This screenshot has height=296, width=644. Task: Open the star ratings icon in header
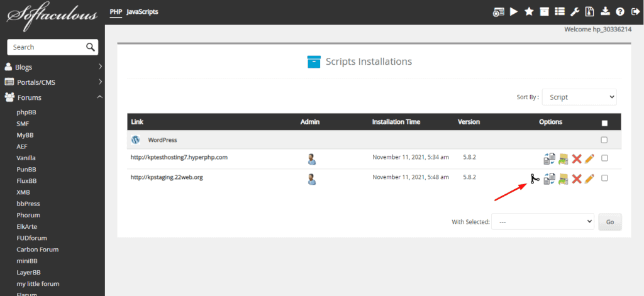pos(529,12)
